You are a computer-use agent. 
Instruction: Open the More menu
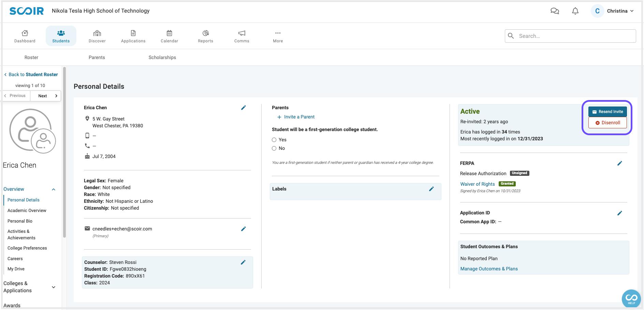click(278, 36)
